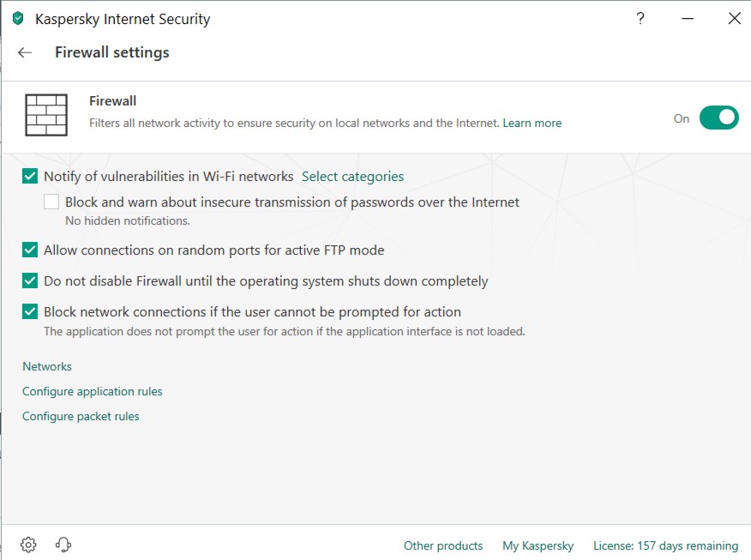This screenshot has width=751, height=560.
Task: Click the question mark help icon
Action: coord(640,18)
